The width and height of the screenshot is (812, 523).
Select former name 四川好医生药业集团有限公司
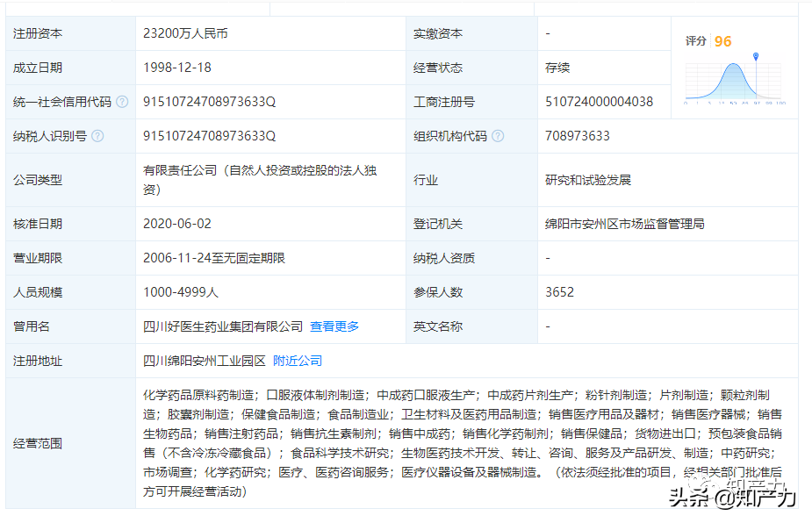pos(223,326)
